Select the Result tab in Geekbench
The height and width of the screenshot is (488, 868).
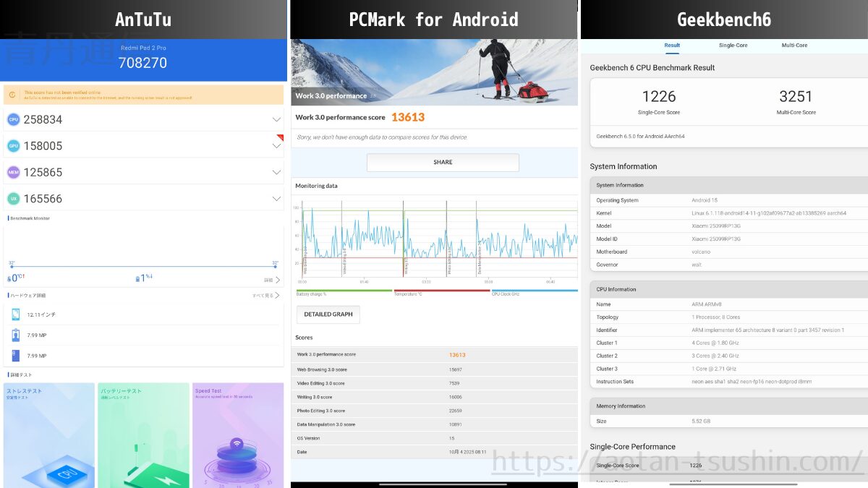click(x=672, y=46)
